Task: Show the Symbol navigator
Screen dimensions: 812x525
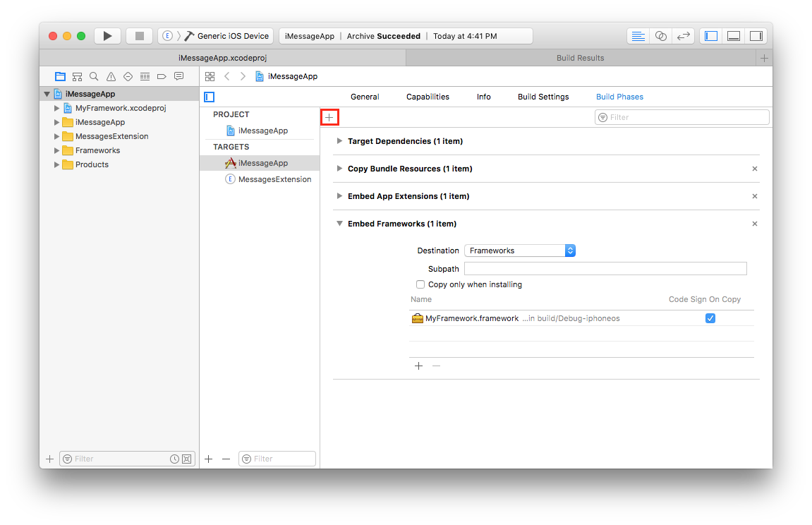Action: 77,77
